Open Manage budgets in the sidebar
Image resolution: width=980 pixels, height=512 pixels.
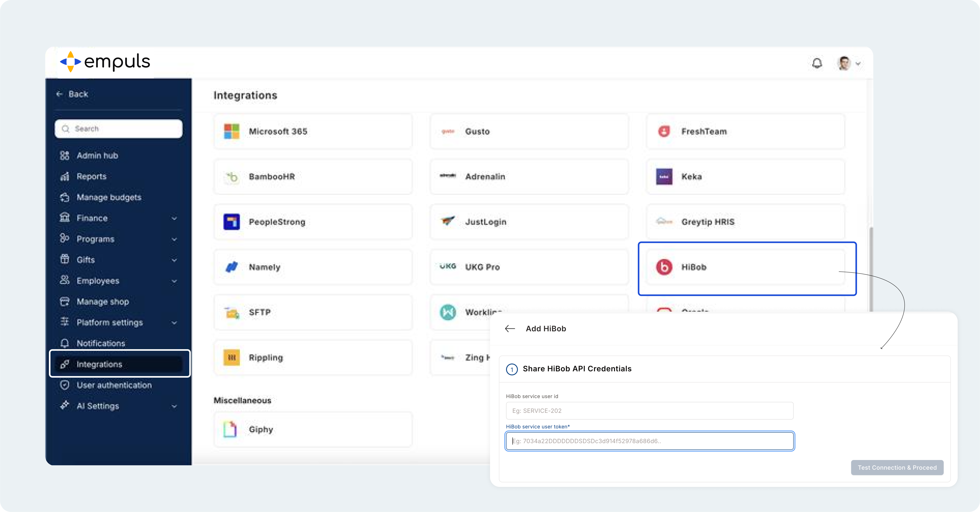coord(109,197)
